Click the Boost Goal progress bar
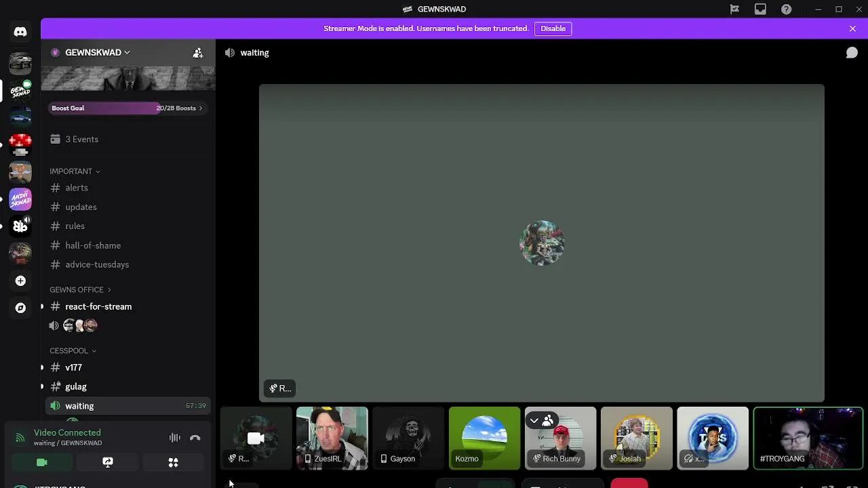 127,108
